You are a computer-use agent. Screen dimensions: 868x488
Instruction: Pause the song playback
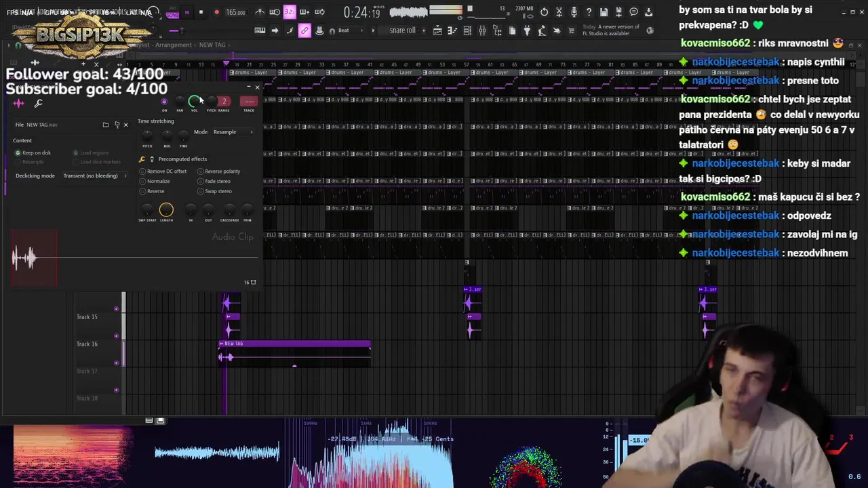[186, 12]
